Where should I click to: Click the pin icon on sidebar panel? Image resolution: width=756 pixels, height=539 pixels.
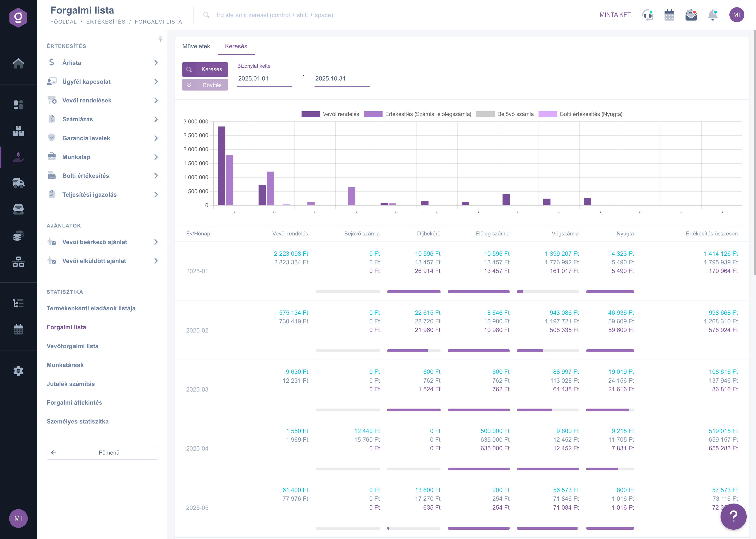pyautogui.click(x=160, y=39)
